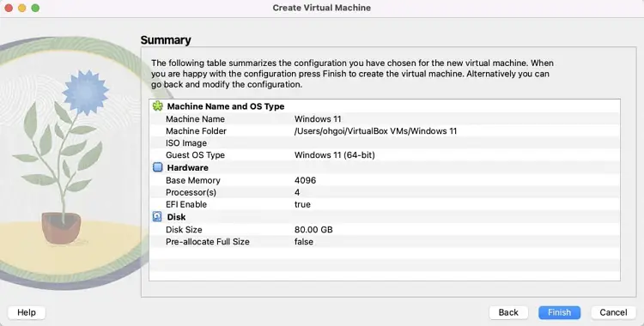Click the Pre-allocate Full Size row label
Viewport: 644px width, 326px height.
coord(208,242)
